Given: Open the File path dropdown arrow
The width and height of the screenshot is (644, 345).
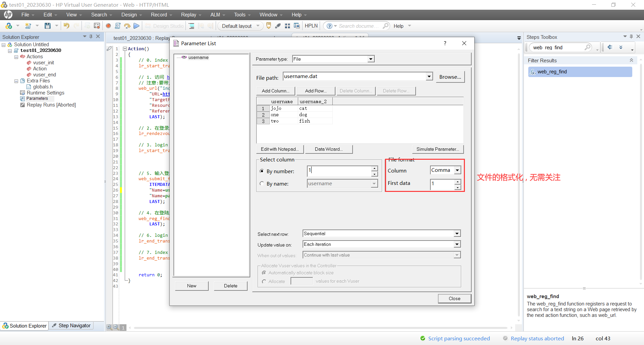Looking at the screenshot, I should pos(429,76).
